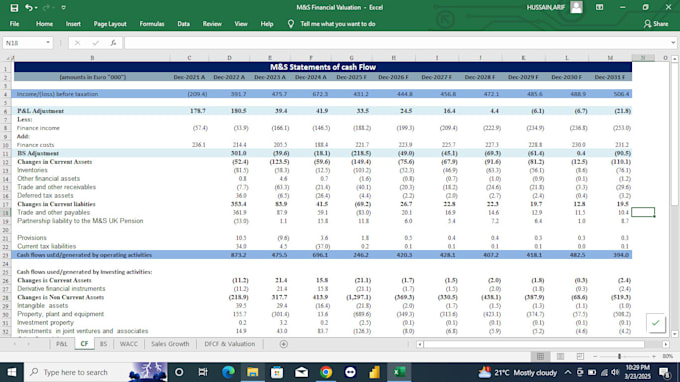This screenshot has height=382, width=680.
Task: Open the Sales Growth sheet tab
Action: point(170,344)
